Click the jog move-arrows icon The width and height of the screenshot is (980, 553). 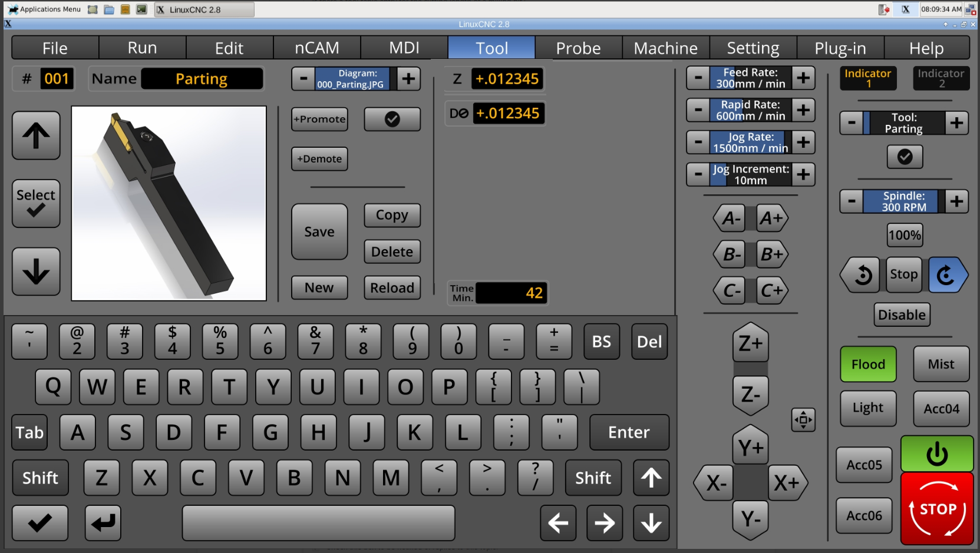point(803,420)
